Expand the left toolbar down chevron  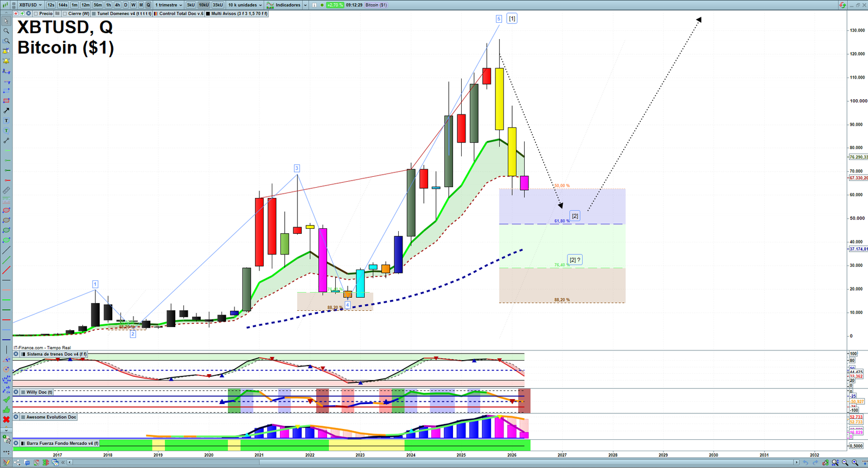click(x=6, y=429)
